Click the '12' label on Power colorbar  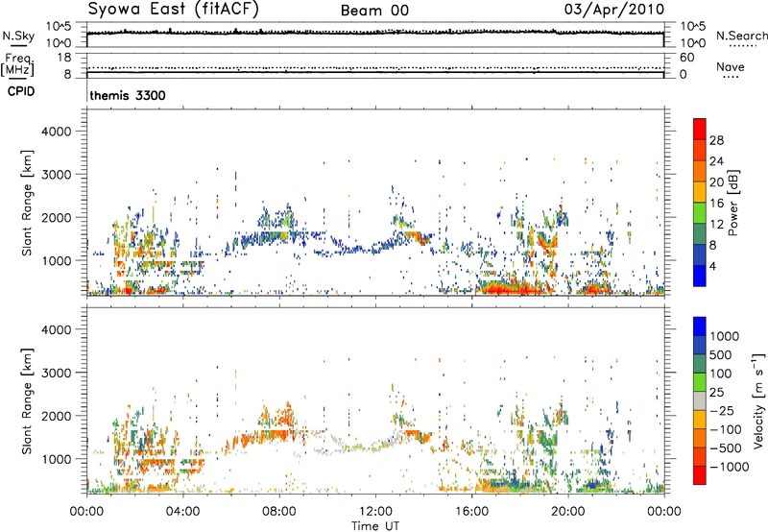(x=716, y=225)
